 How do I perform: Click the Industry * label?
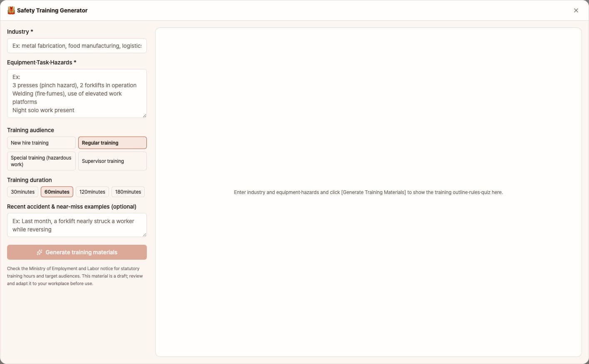20,32
